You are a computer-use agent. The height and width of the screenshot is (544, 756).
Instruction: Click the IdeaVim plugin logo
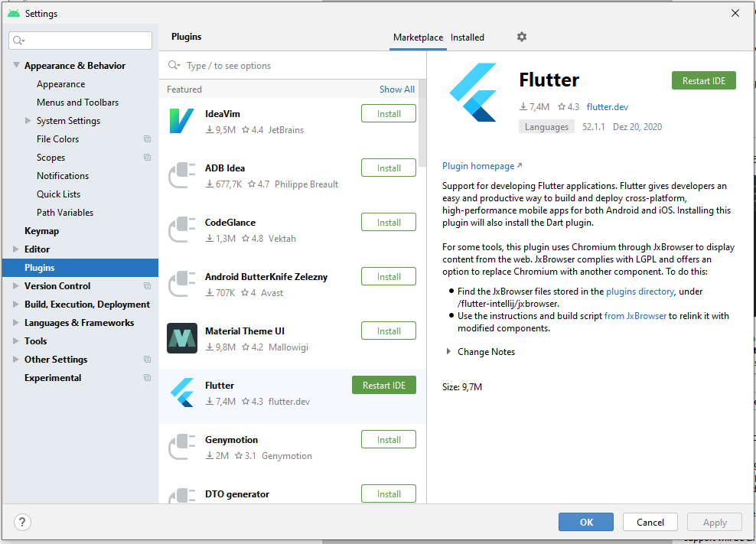182,121
